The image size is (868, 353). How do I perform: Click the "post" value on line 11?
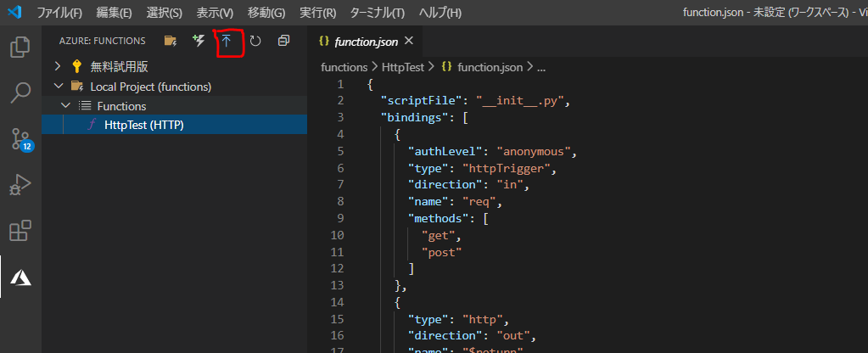point(442,252)
